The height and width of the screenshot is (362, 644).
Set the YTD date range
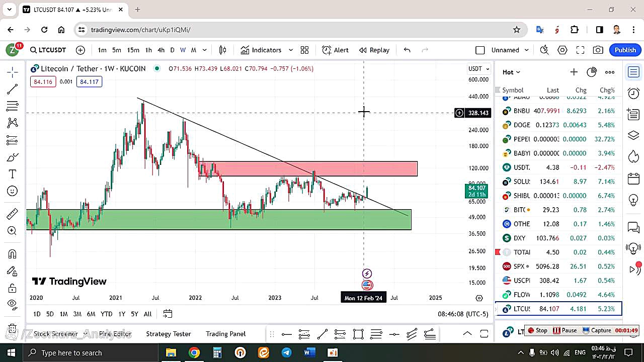106,314
